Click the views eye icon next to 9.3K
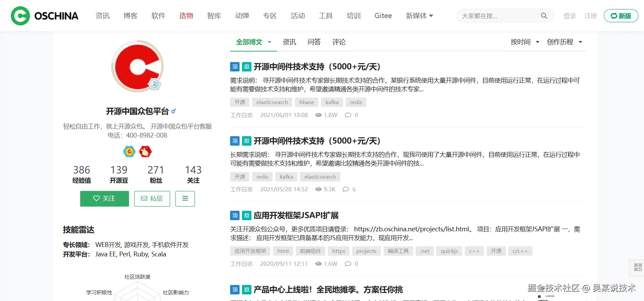 (x=318, y=189)
